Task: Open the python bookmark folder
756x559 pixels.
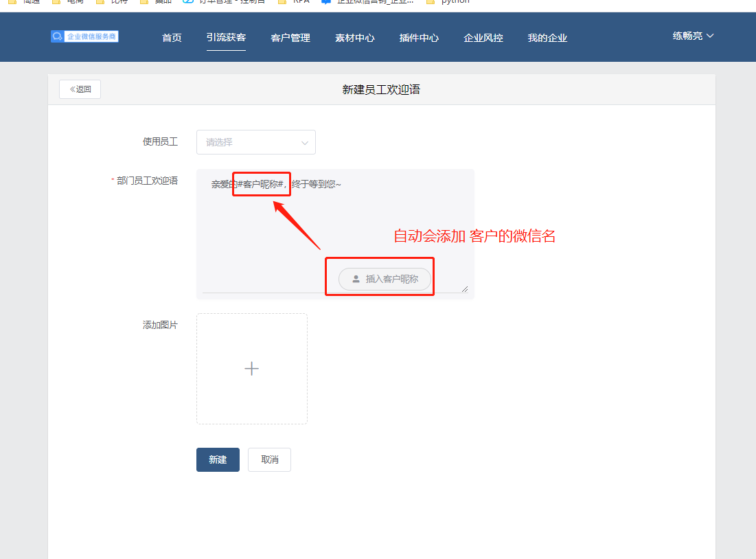Action: point(448,2)
